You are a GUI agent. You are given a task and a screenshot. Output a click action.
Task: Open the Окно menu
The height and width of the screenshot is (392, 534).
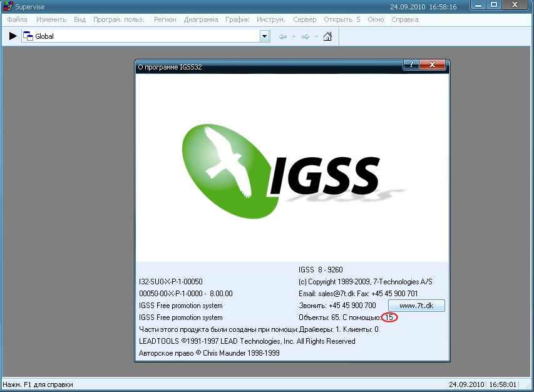[376, 19]
